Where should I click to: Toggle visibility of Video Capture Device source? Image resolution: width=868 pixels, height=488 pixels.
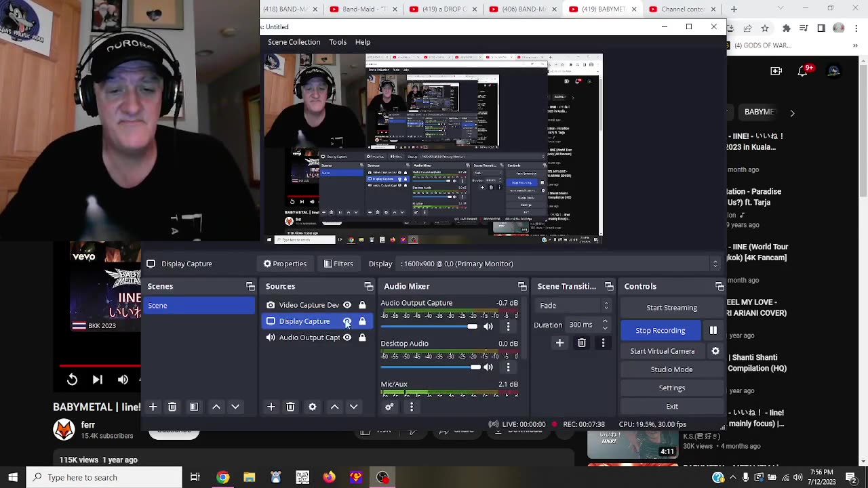(x=347, y=305)
